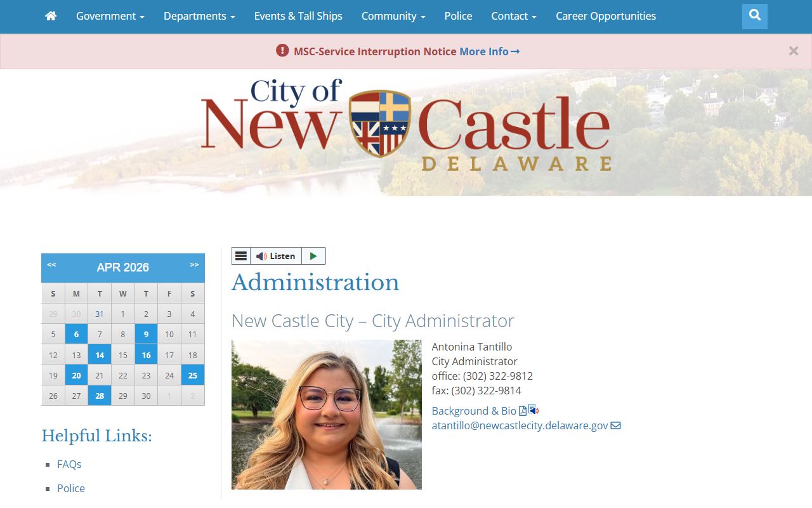Expand the Community dropdown menu
Screen dimensions: 812x508
click(x=393, y=16)
